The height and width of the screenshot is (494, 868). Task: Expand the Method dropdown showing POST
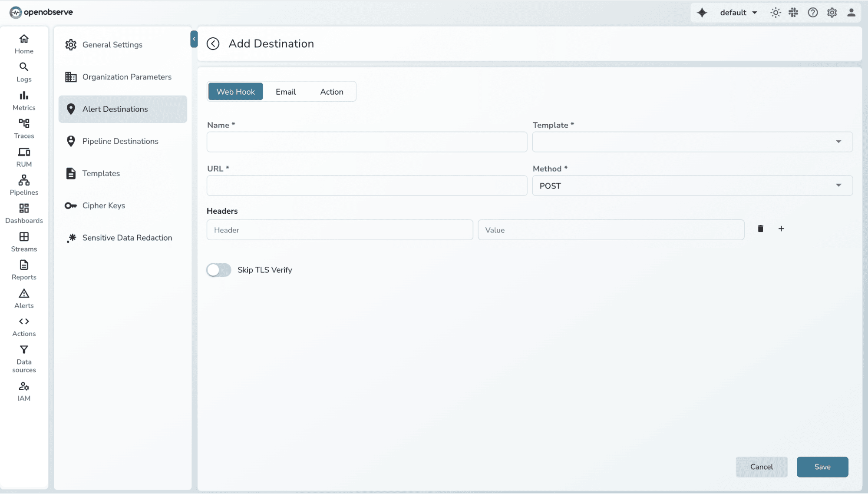pos(838,186)
